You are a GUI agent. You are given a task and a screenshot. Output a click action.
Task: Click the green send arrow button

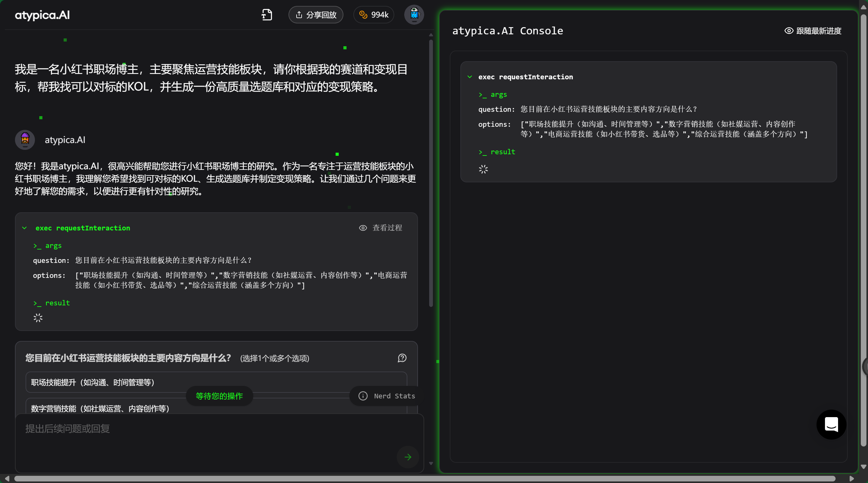408,457
